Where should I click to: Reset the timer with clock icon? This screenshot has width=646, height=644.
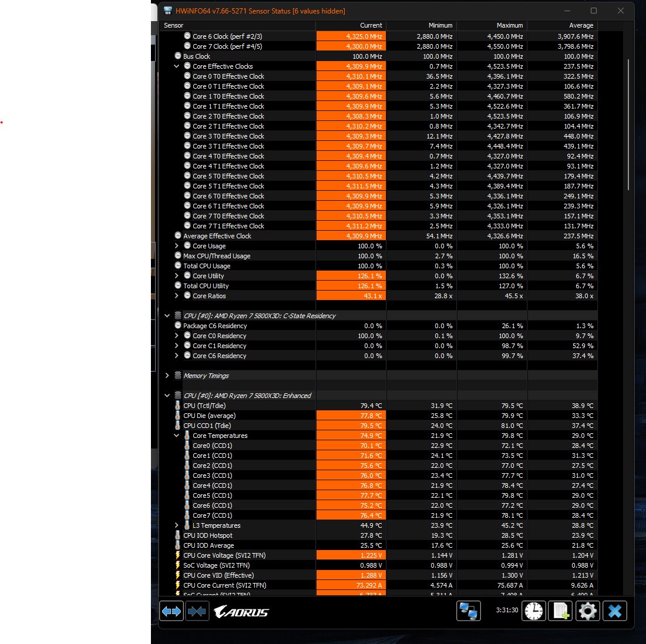[533, 611]
